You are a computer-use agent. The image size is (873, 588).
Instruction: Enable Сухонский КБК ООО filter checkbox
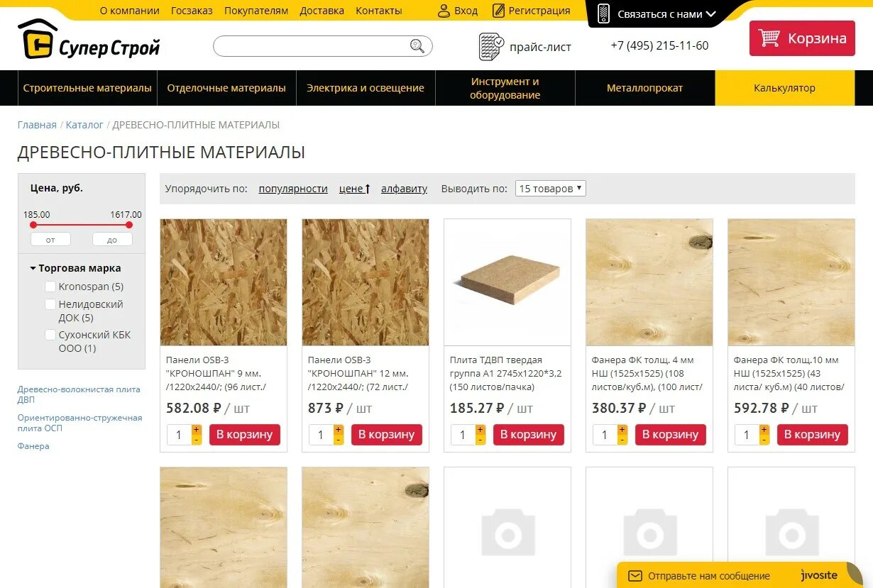[x=50, y=335]
